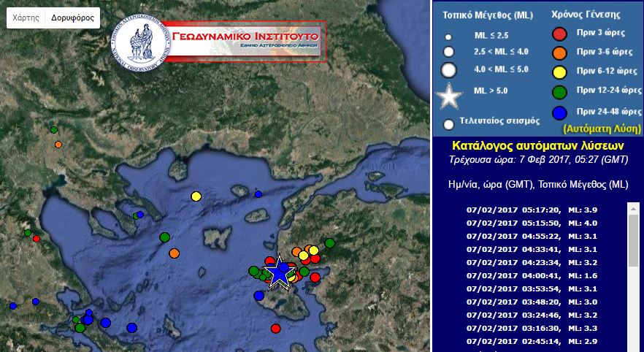Click the 4.0 < ML ≤ 5.0 legend circle
The height and width of the screenshot is (352, 644).
pos(449,71)
